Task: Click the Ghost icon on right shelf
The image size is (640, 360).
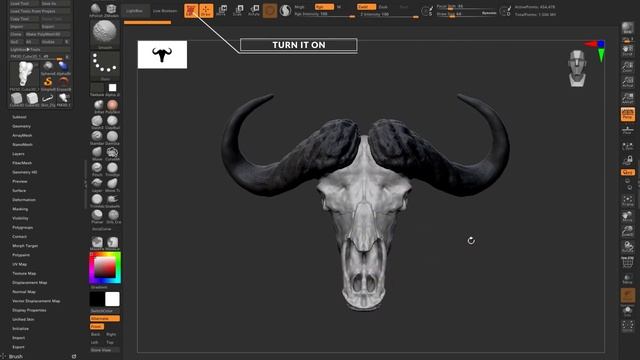Action: (x=627, y=295)
